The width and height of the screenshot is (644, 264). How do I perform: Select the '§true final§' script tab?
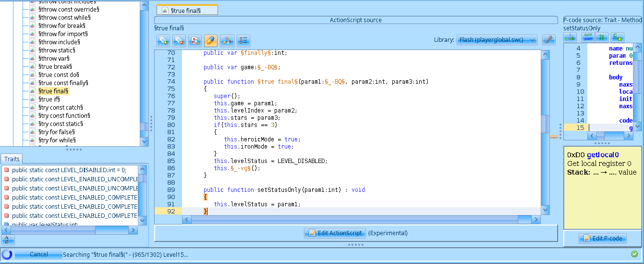(x=187, y=10)
